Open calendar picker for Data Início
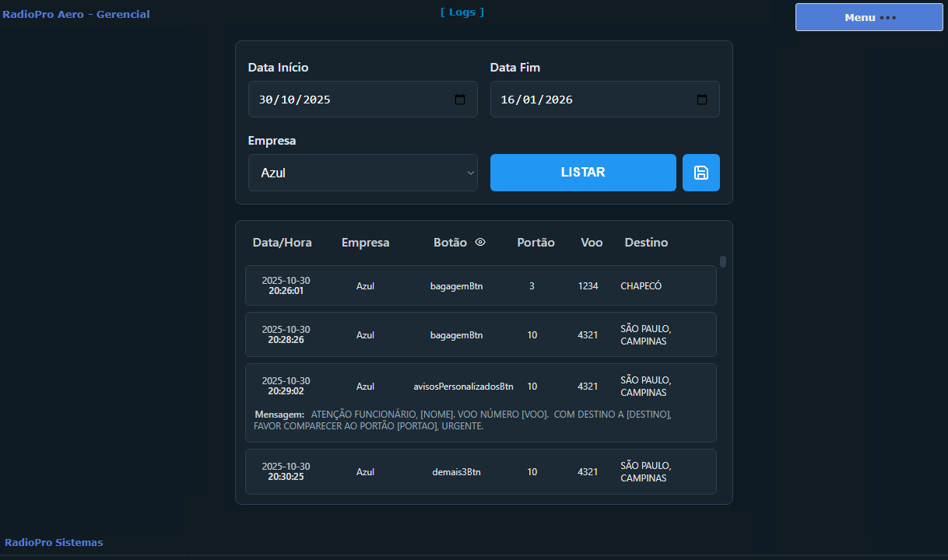This screenshot has width=948, height=560. click(x=460, y=100)
